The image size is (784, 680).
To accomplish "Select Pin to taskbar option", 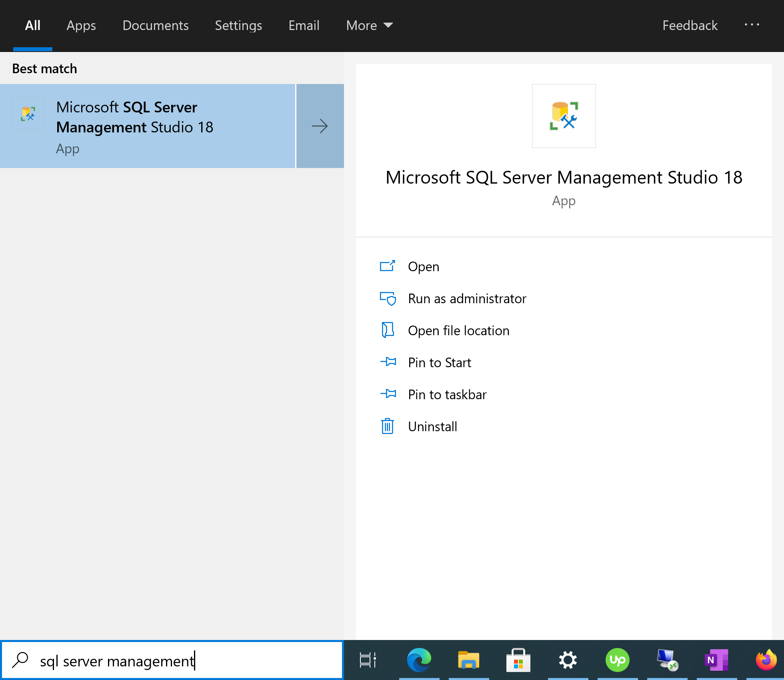I will coord(447,395).
